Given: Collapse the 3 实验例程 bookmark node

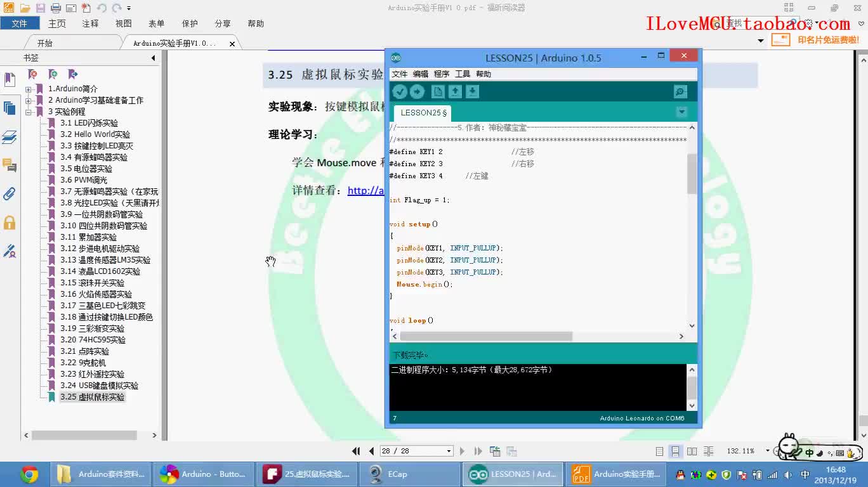Looking at the screenshot, I should pyautogui.click(x=28, y=112).
